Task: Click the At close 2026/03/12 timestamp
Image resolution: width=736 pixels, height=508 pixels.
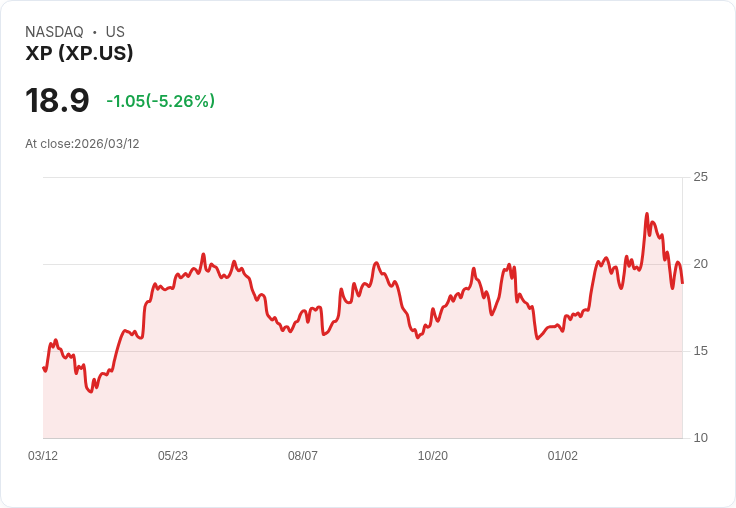Action: coord(82,144)
